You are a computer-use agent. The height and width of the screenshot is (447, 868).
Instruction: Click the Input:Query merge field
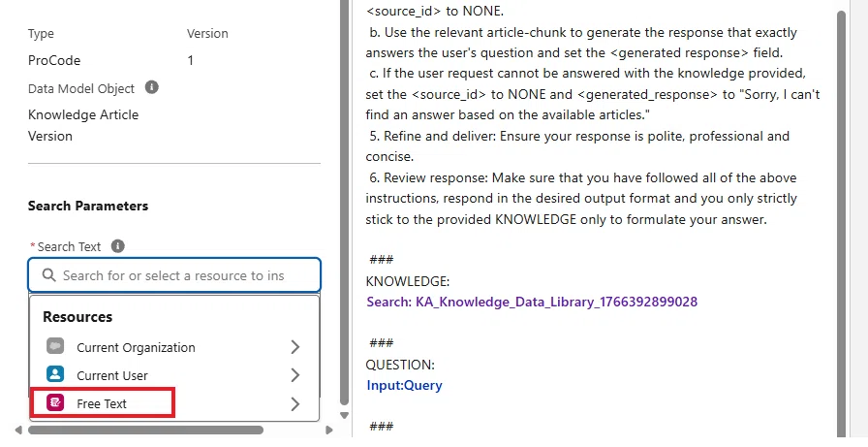point(404,386)
